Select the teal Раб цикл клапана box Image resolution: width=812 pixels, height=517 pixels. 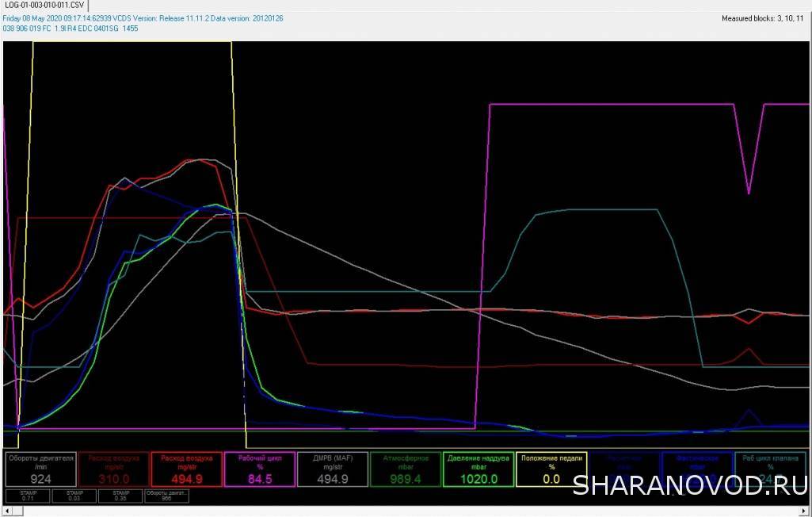[x=769, y=469]
